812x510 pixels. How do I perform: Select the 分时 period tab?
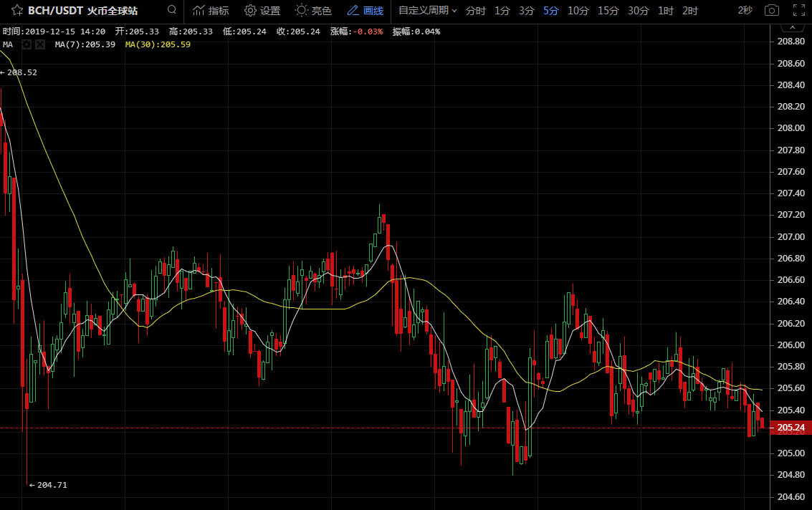coord(475,10)
